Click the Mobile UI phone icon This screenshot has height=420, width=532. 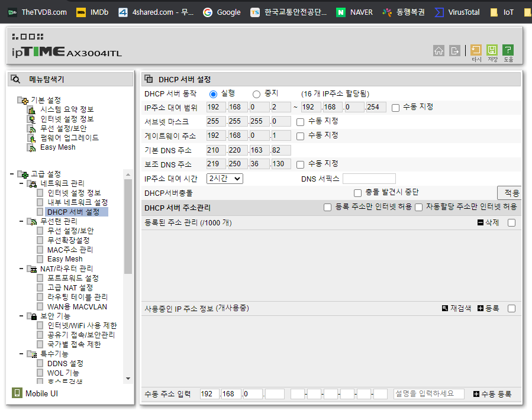pyautogui.click(x=17, y=393)
